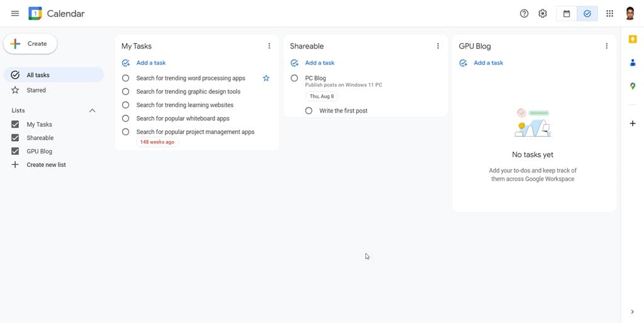
Task: Open GPU Blog list options menu
Action: (x=607, y=46)
